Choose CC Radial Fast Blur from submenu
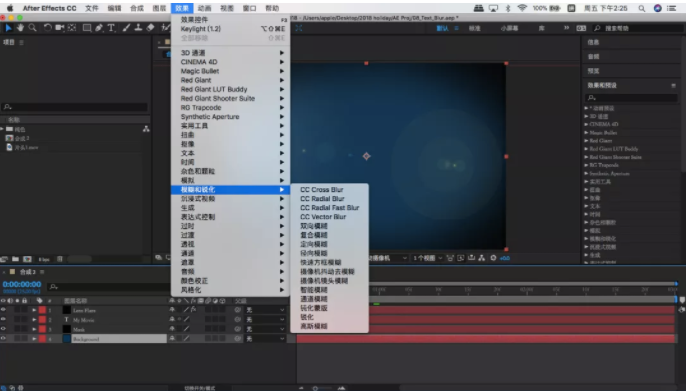Image resolution: width=686 pixels, height=391 pixels. pyautogui.click(x=329, y=208)
